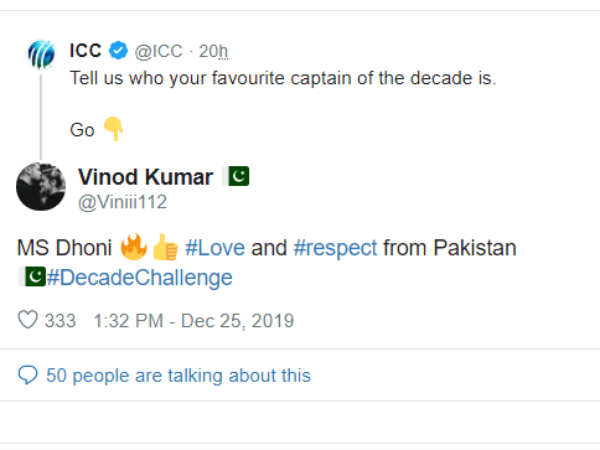The width and height of the screenshot is (600, 450).
Task: Like the tweet with the heart icon
Action: tap(28, 321)
